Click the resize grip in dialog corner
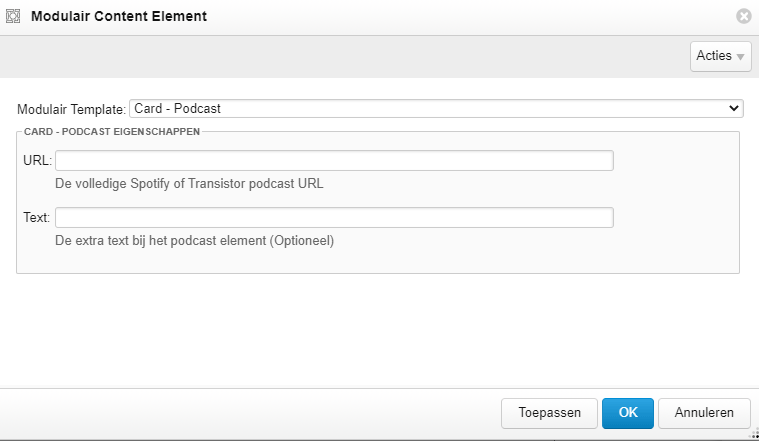 [753, 433]
